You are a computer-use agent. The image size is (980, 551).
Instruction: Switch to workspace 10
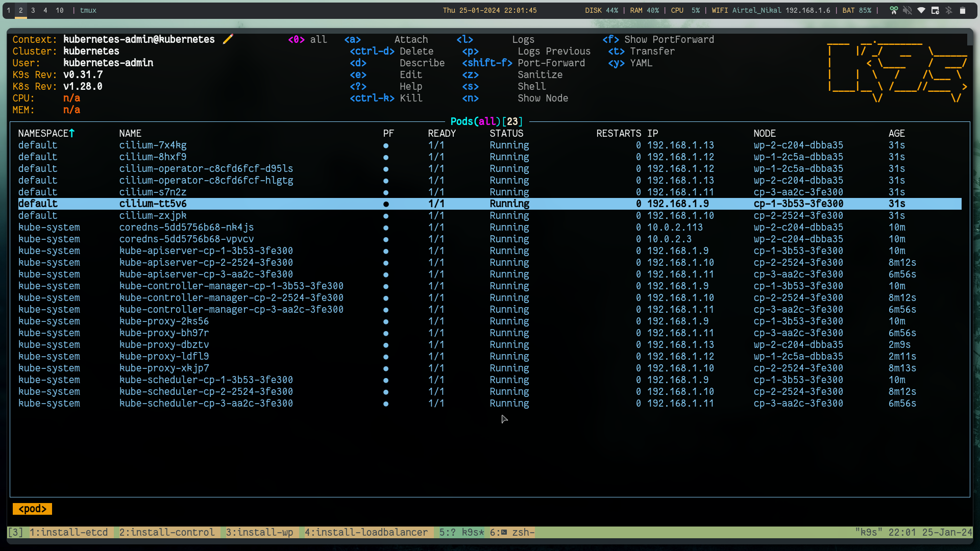60,10
